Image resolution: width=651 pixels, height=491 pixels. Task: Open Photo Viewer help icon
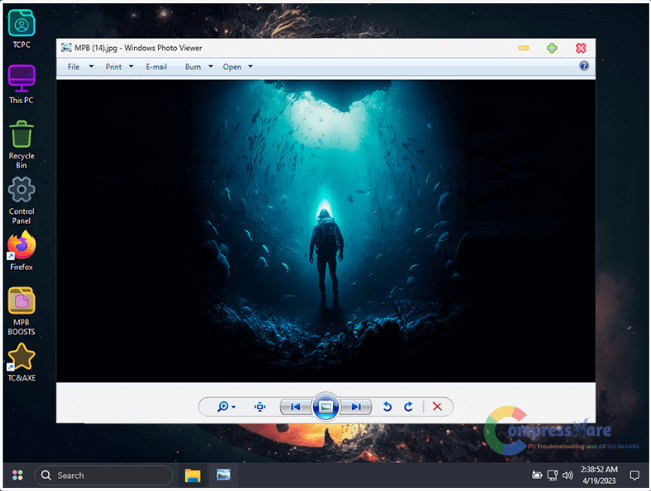584,66
